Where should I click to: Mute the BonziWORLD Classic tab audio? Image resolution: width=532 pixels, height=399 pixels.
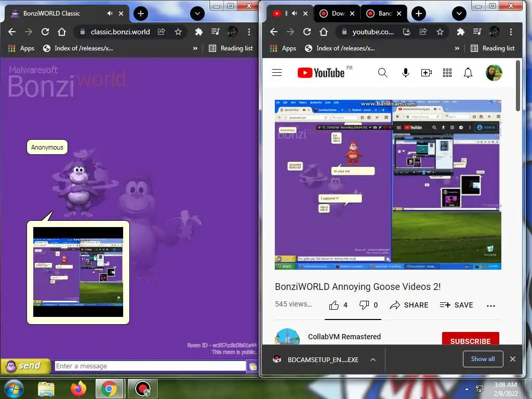110,14
